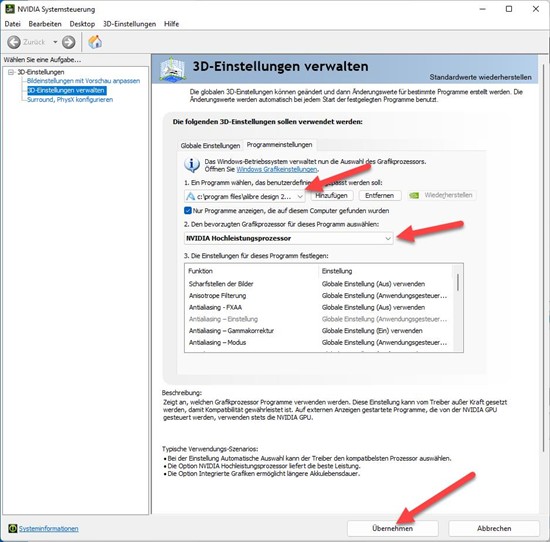This screenshot has width=550, height=542.
Task: Click the NVIDIA logo on Wiederherstellen button
Action: [414, 195]
